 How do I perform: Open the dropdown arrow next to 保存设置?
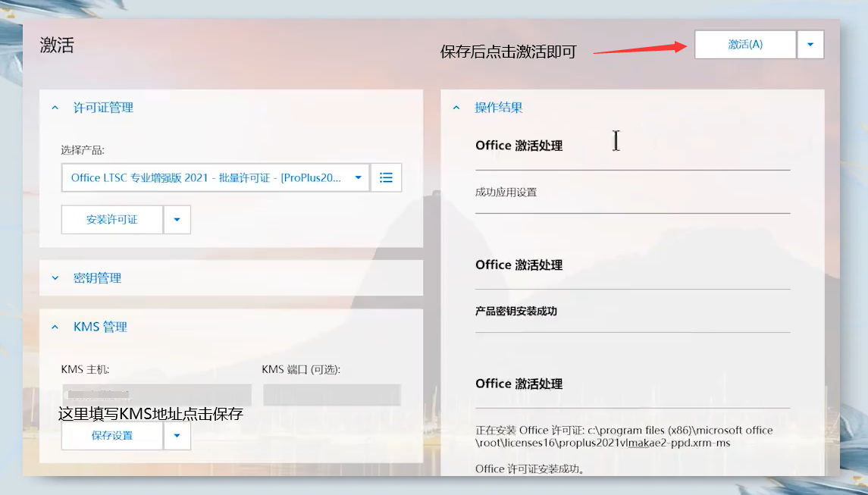pos(177,436)
